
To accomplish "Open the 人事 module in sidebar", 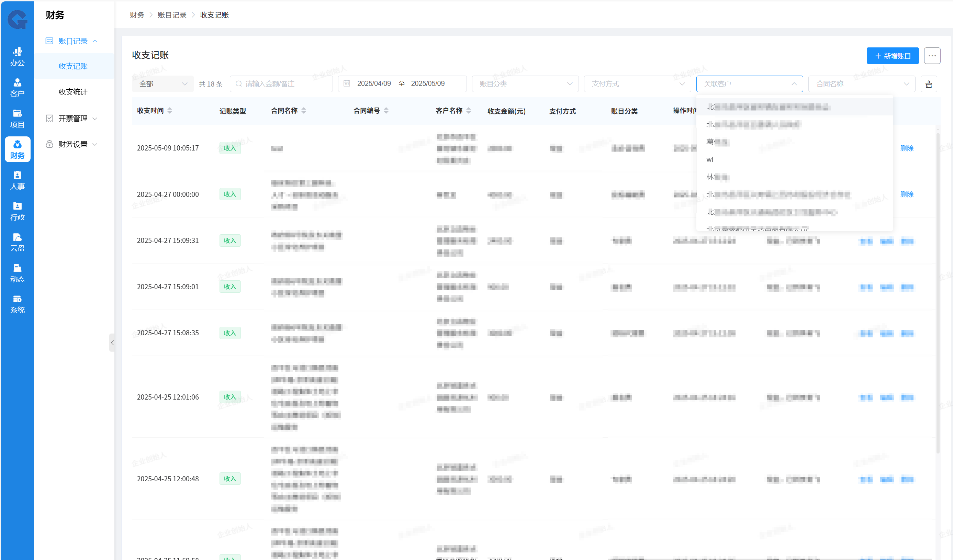I will (18, 181).
